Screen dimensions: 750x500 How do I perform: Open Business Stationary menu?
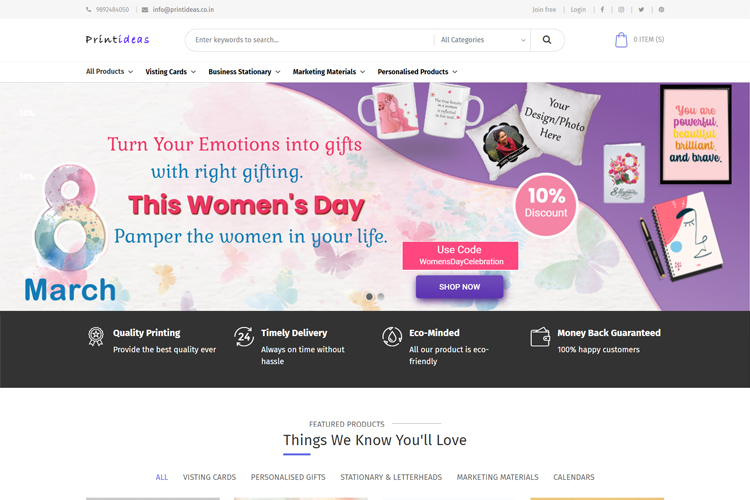pos(244,72)
